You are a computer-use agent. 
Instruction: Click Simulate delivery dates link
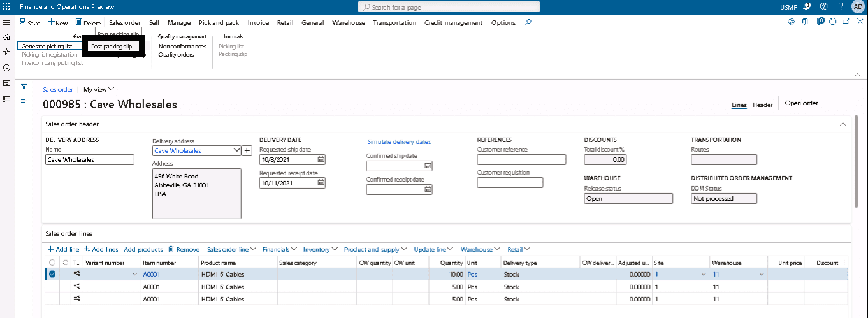coord(399,142)
